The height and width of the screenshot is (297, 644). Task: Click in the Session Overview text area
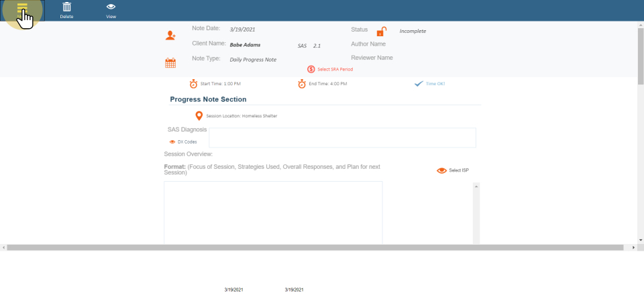point(273,213)
